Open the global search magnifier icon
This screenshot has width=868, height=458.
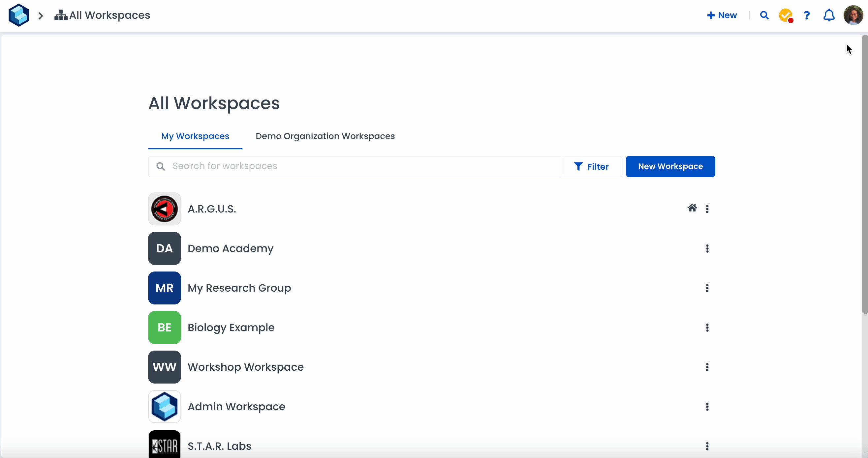764,15
